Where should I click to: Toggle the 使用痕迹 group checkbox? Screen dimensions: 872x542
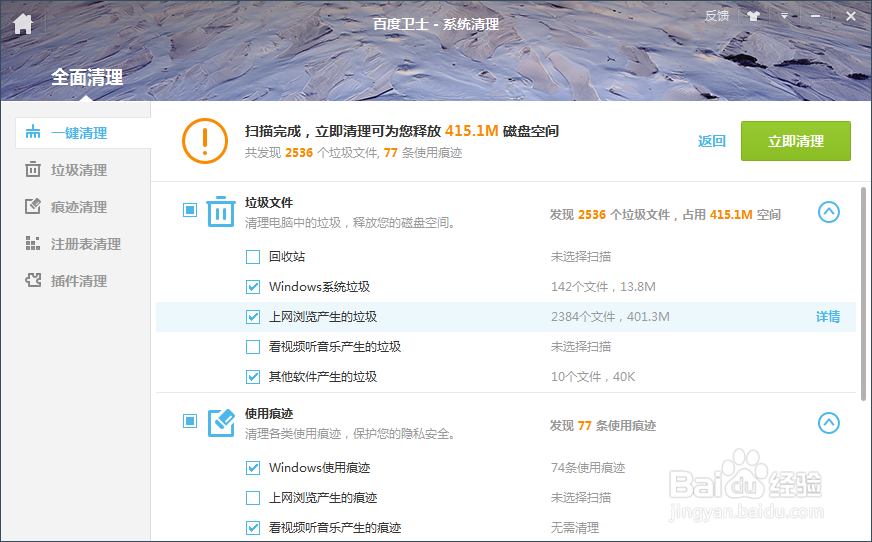click(190, 421)
